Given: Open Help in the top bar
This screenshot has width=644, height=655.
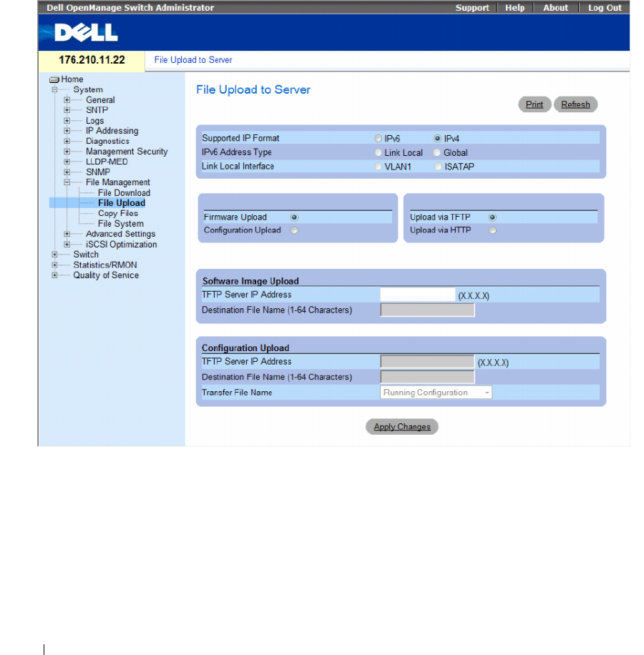Looking at the screenshot, I should tap(514, 8).
